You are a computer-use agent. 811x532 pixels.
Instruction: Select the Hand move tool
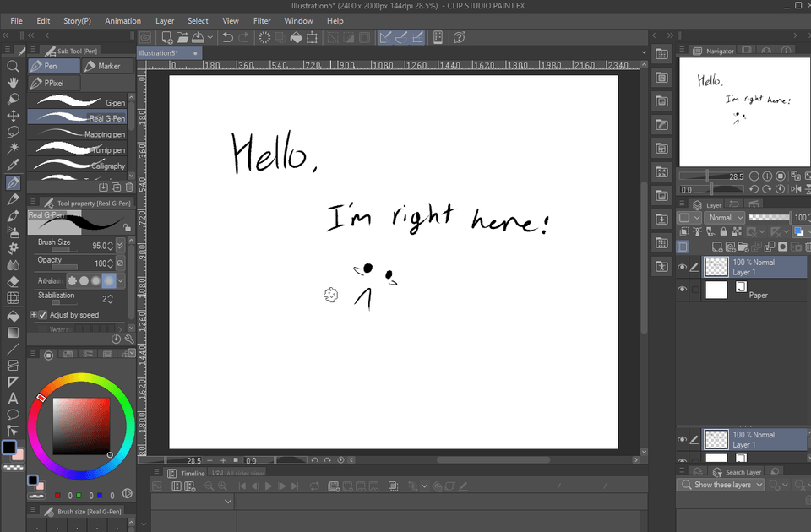tap(13, 83)
